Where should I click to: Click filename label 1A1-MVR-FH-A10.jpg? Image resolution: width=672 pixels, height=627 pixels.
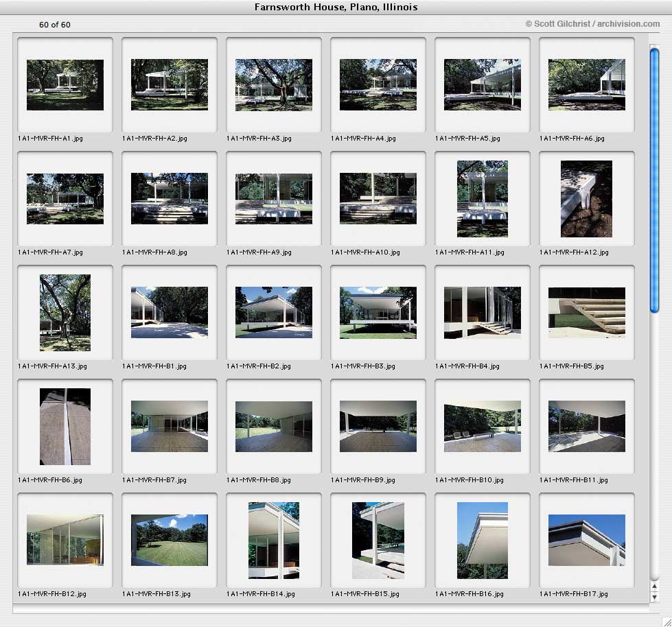click(366, 252)
